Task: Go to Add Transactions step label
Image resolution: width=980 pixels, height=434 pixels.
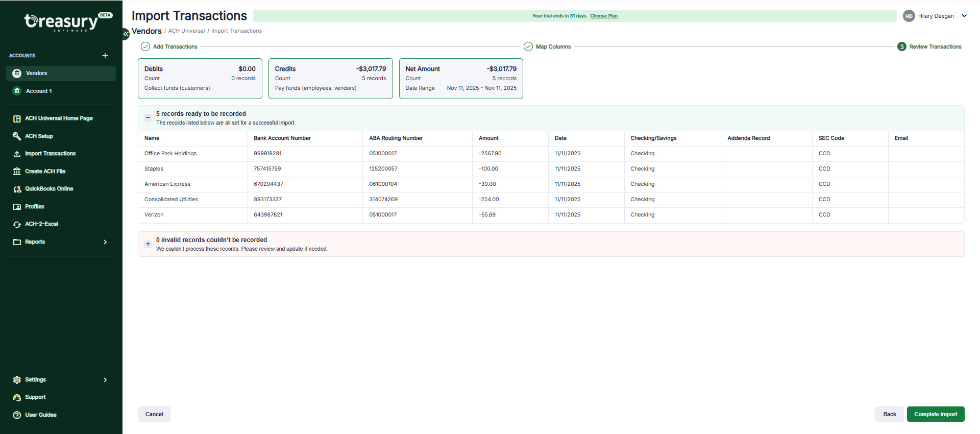Action: (x=175, y=46)
